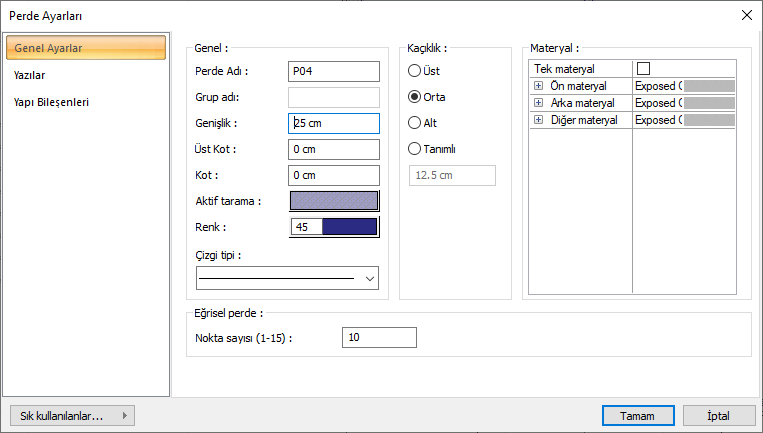Image resolution: width=763 pixels, height=433 pixels.
Task: Select the Orta kaçıklık radio button
Action: coord(415,97)
